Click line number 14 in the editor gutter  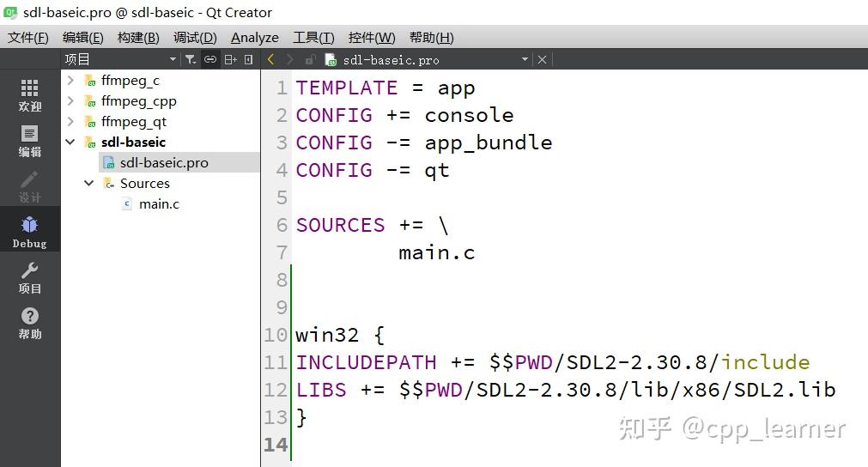coord(276,445)
